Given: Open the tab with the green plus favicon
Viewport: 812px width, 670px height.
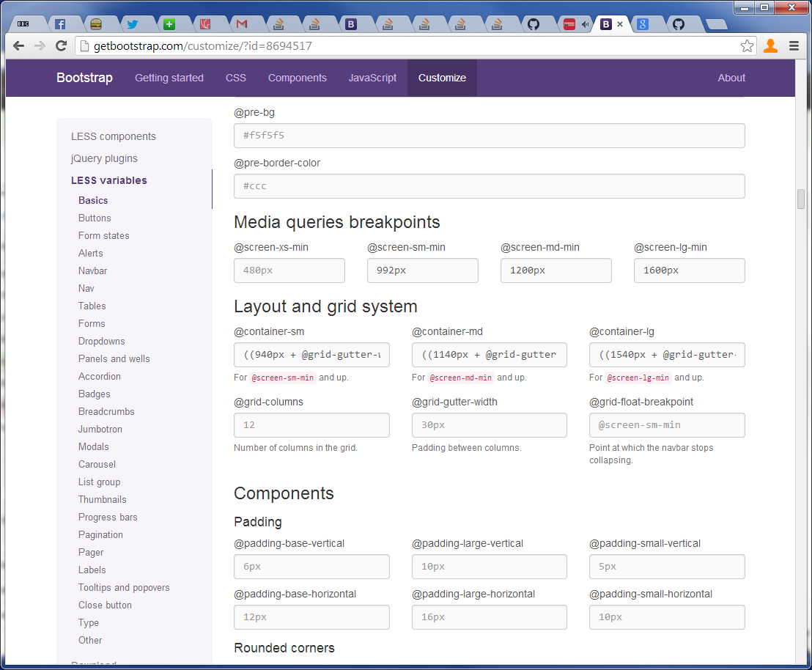Looking at the screenshot, I should [x=169, y=24].
